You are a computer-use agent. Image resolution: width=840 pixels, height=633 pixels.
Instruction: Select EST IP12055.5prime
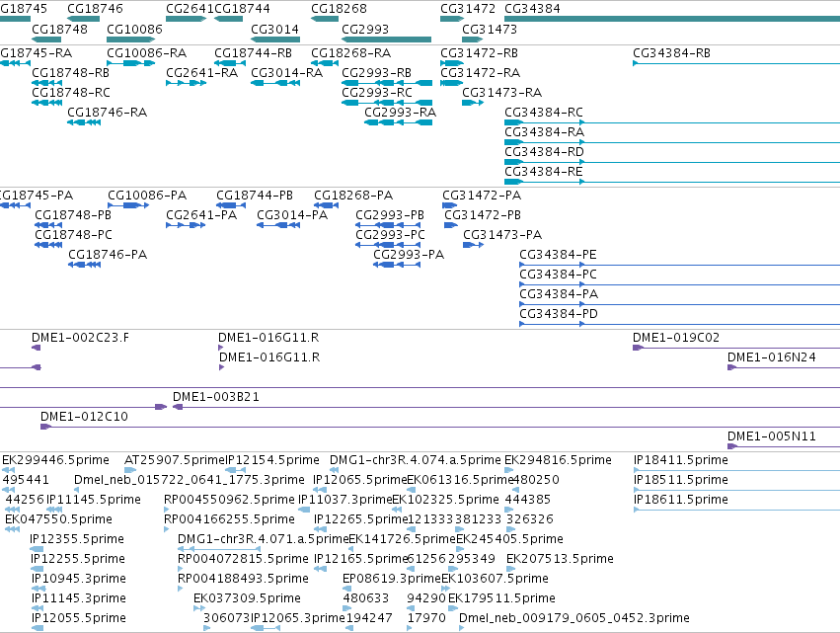coord(38,628)
